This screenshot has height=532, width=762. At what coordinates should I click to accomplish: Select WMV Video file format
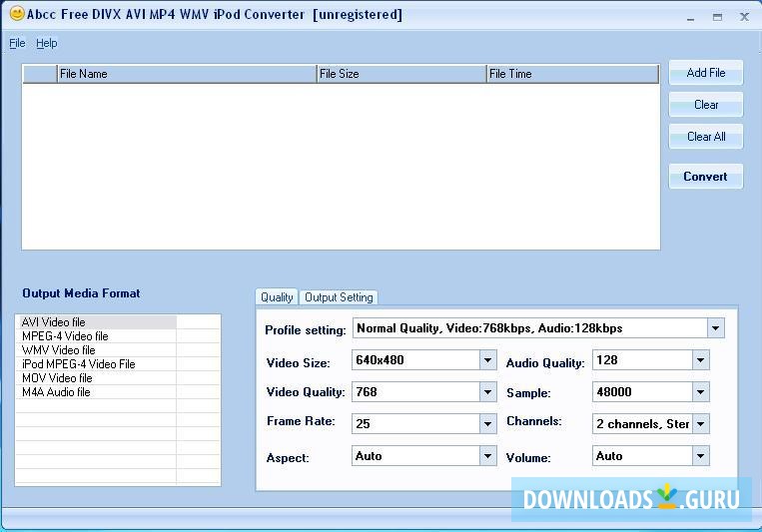coord(96,350)
